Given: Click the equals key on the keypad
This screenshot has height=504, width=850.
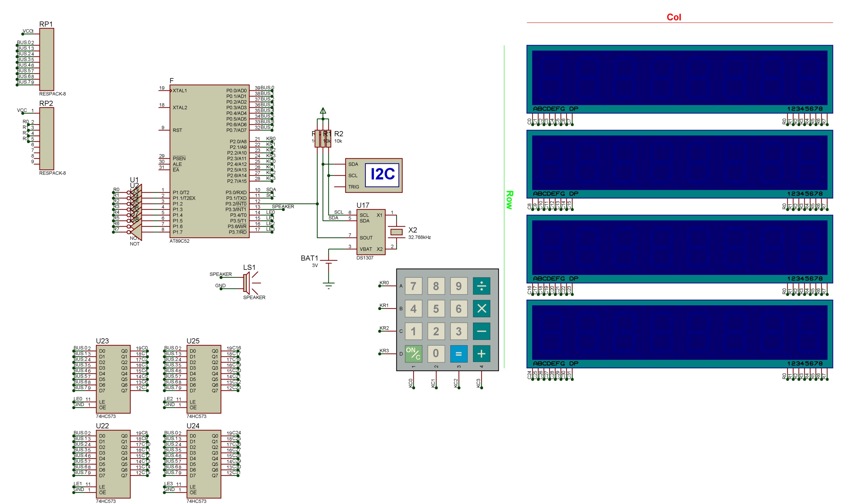Looking at the screenshot, I should (x=459, y=354).
